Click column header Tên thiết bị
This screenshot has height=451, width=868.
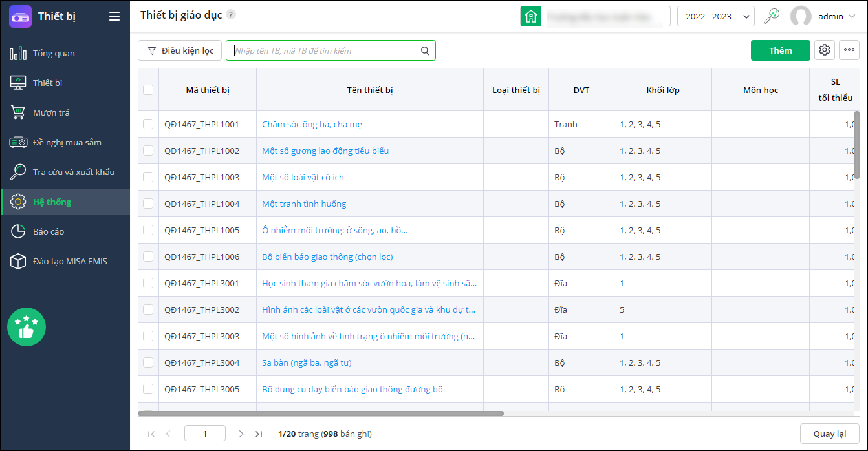pos(370,90)
